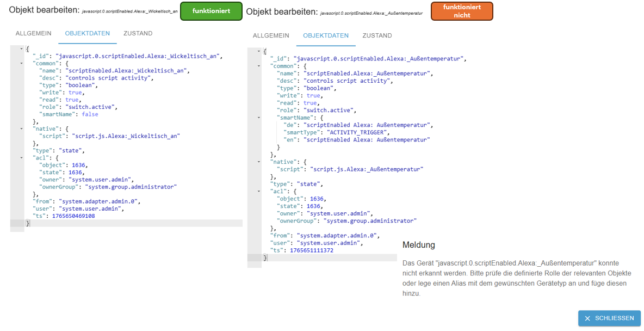Open the ALLGEMEIN tab for Außentemperatur object

coord(271,35)
